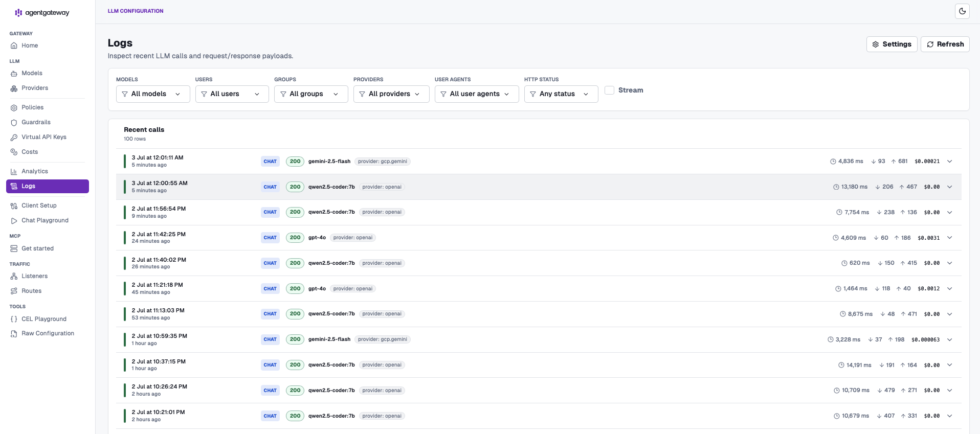Expand the 11:40:02 PM log row chevron
Screen dimensions: 980x434
(x=949, y=263)
